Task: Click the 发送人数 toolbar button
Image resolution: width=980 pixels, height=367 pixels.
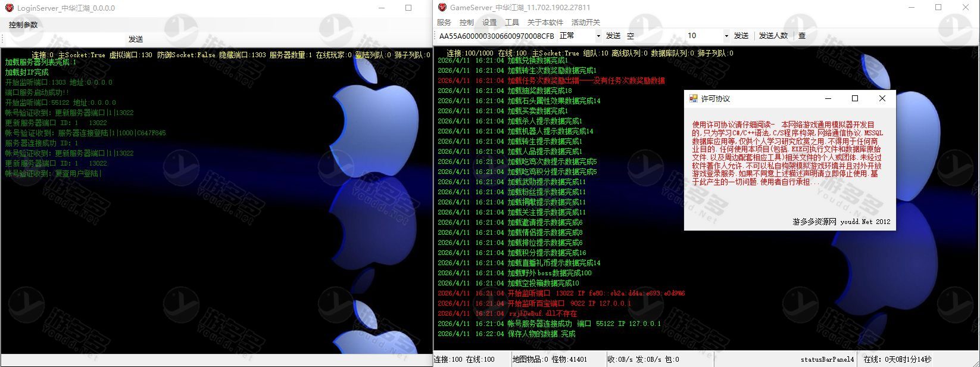Action: (x=773, y=36)
